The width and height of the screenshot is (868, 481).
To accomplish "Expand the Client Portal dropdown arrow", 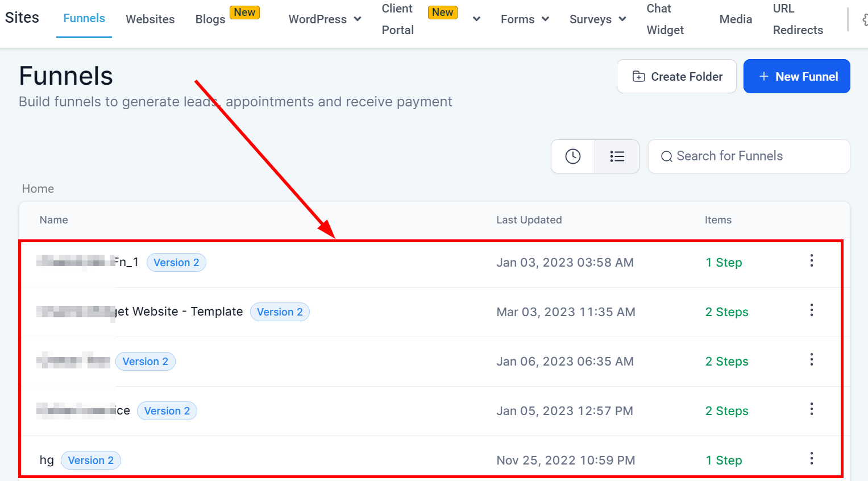I will point(476,19).
